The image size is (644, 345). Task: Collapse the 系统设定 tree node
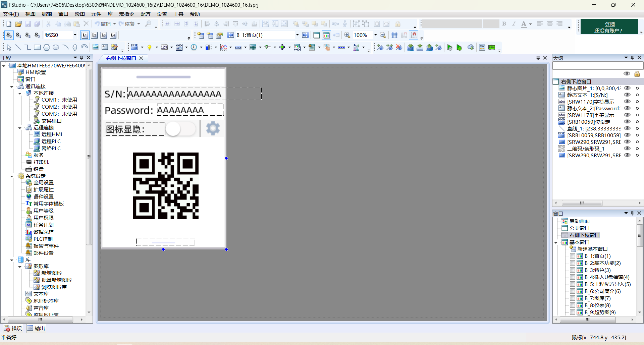coord(12,176)
